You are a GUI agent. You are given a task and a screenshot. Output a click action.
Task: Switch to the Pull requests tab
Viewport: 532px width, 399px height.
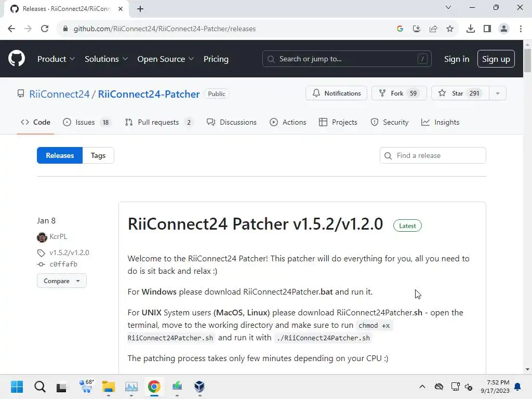tap(159, 122)
